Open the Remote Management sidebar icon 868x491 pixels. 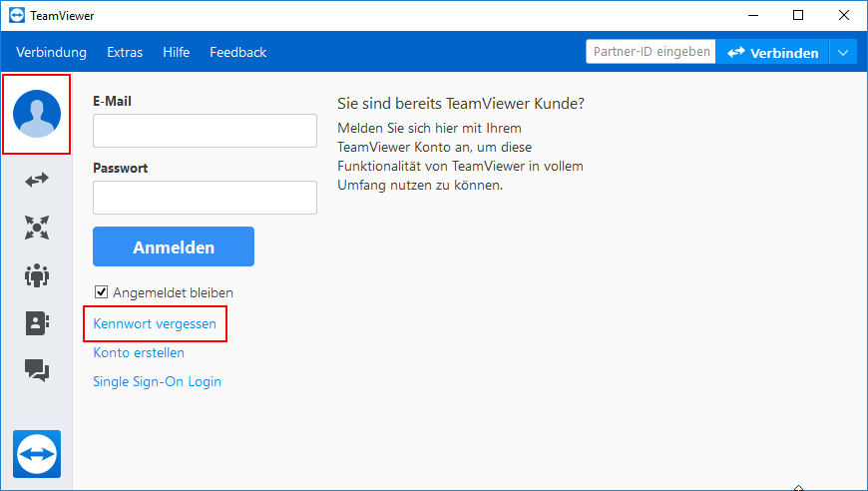tap(37, 228)
